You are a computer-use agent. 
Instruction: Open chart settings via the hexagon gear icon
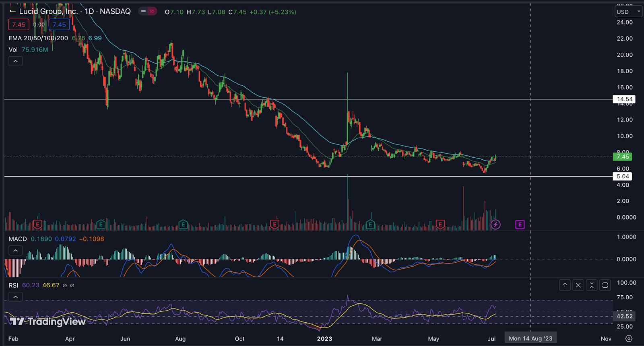pyautogui.click(x=629, y=339)
